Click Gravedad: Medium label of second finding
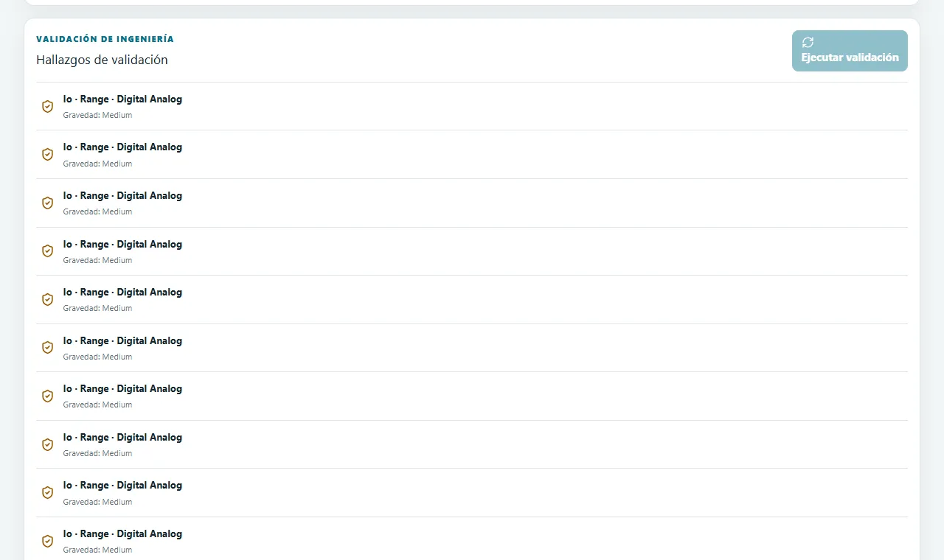 point(97,164)
